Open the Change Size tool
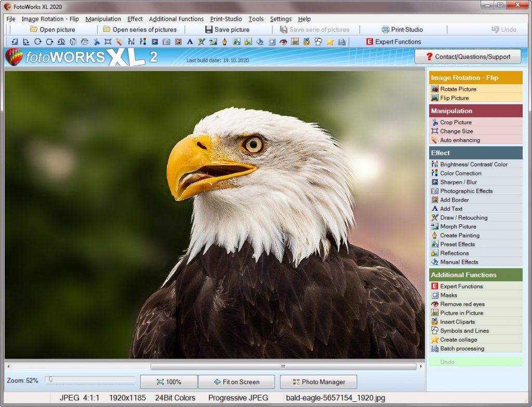 [x=457, y=131]
